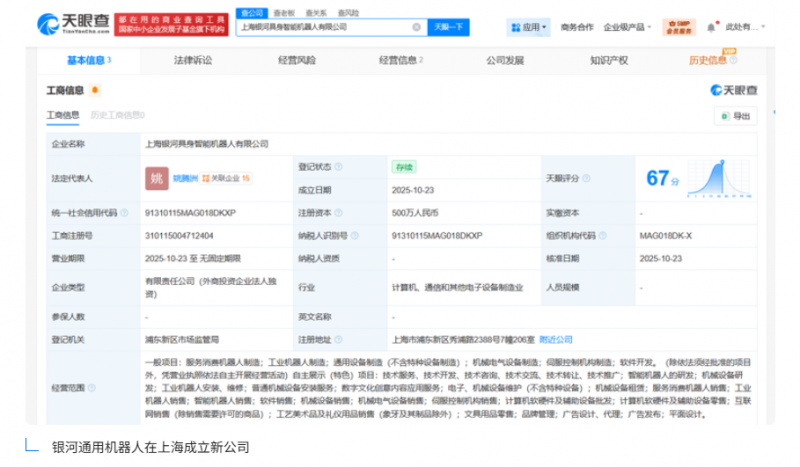Viewport: 800px width, 467px height.
Task: Click the 67分 Tianyan score value
Action: point(662,178)
